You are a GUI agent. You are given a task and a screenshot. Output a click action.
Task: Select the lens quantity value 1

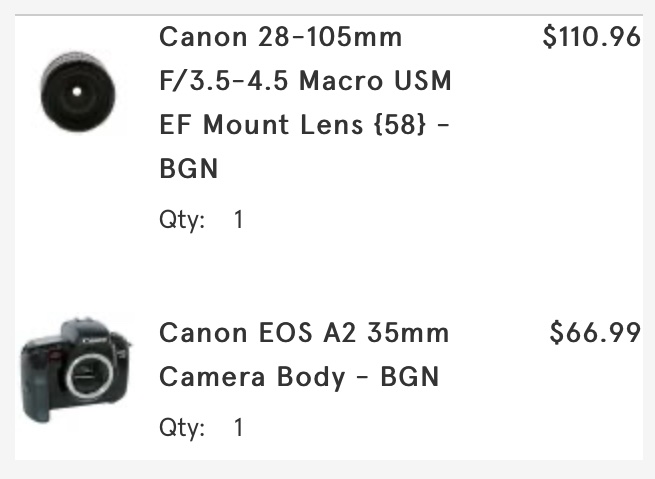click(x=238, y=219)
